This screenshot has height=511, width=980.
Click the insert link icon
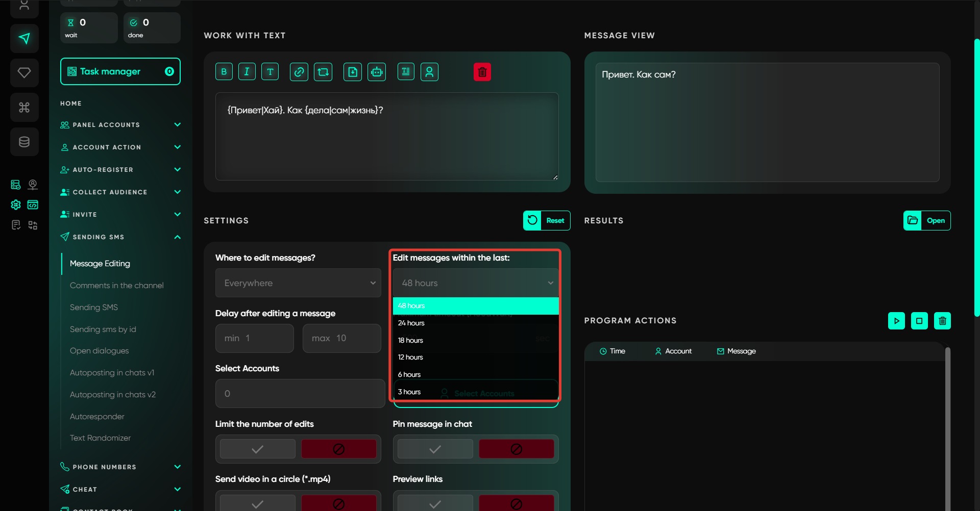(x=299, y=72)
